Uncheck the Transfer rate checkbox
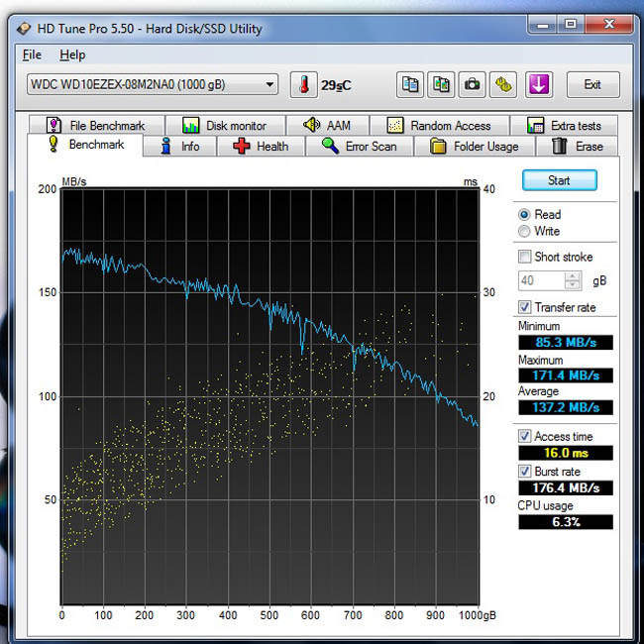This screenshot has width=644, height=644. coord(524,307)
